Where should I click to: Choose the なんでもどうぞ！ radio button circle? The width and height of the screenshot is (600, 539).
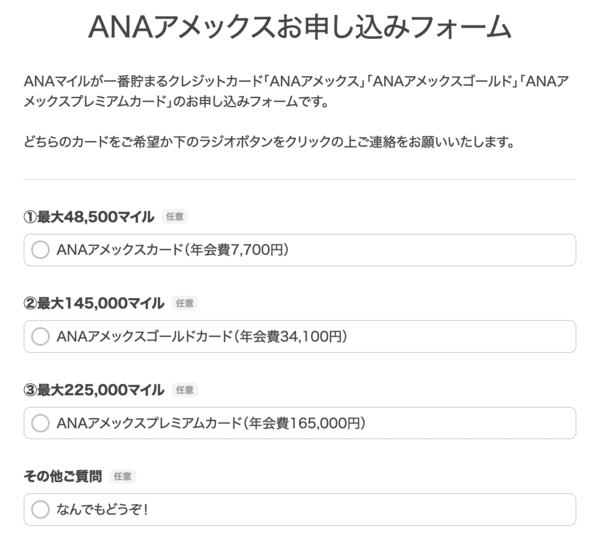pos(40,510)
